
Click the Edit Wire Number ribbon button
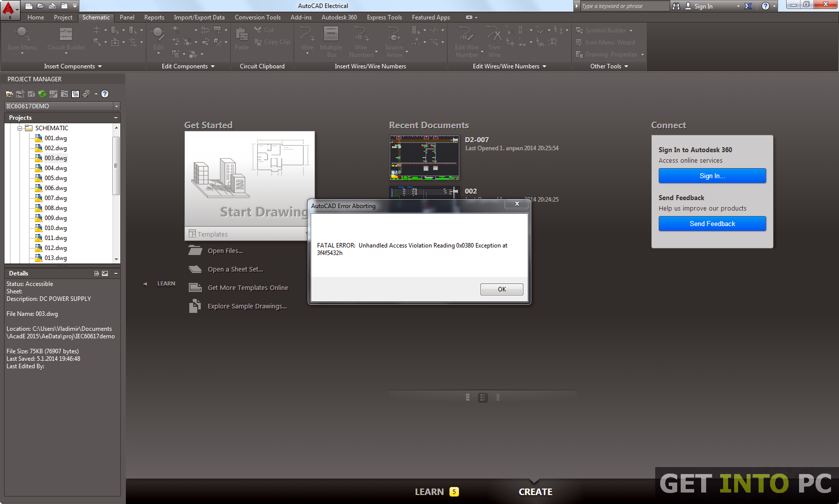[467, 41]
